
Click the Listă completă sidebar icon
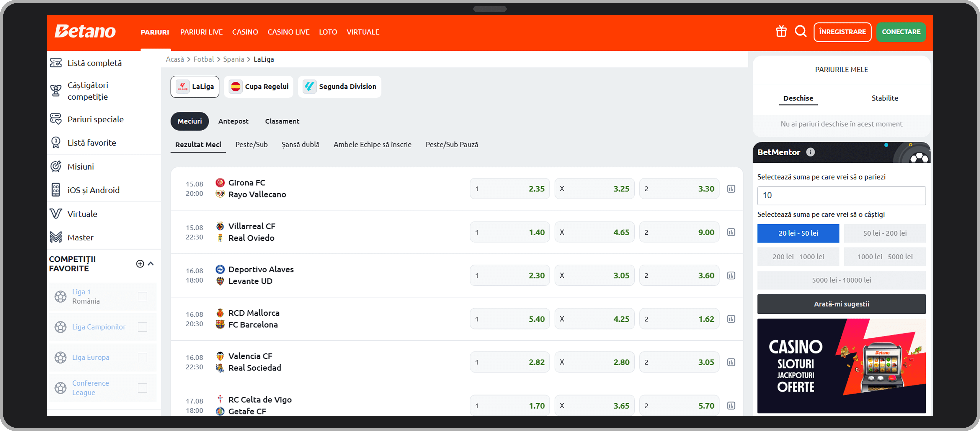[56, 63]
